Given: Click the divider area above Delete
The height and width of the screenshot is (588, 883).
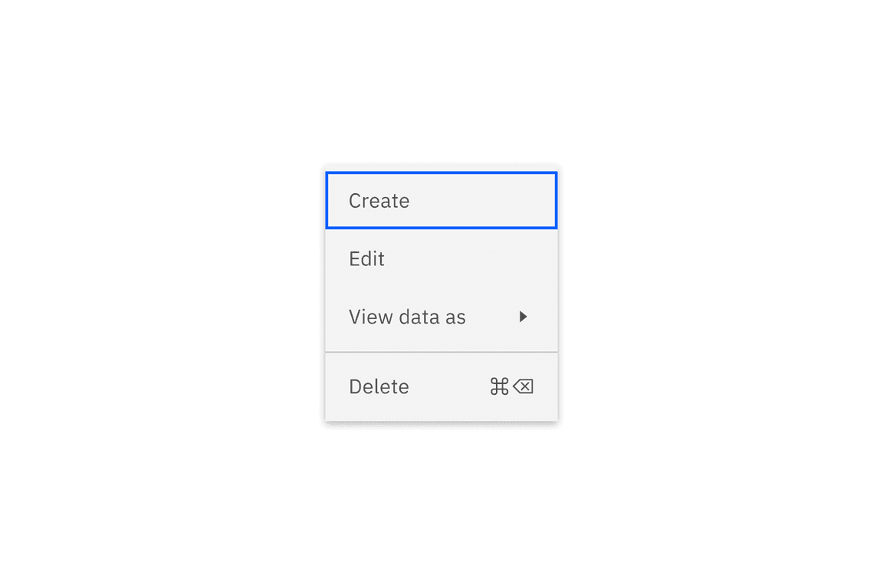Looking at the screenshot, I should click(441, 351).
